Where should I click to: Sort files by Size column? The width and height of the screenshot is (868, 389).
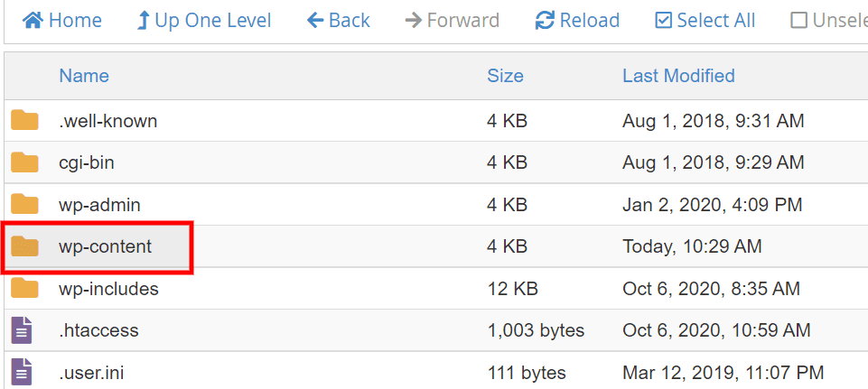coord(505,76)
